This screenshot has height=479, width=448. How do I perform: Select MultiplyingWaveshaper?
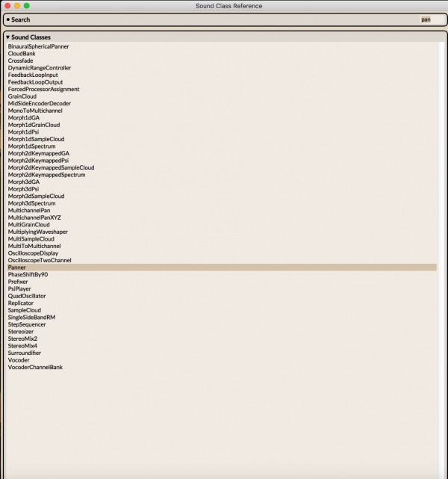pyautogui.click(x=38, y=232)
